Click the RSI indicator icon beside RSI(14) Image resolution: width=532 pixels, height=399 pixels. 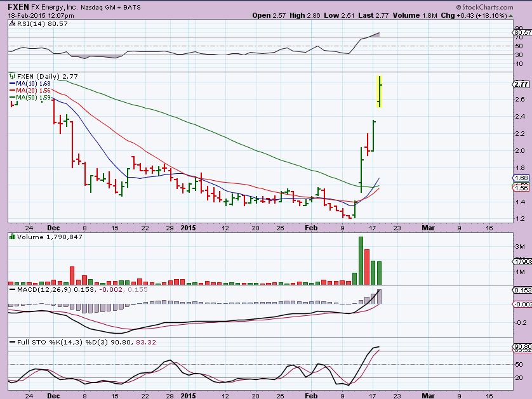point(12,23)
